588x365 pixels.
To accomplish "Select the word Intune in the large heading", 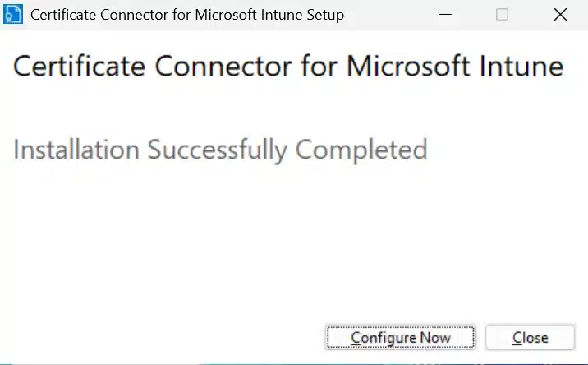I will (x=521, y=67).
